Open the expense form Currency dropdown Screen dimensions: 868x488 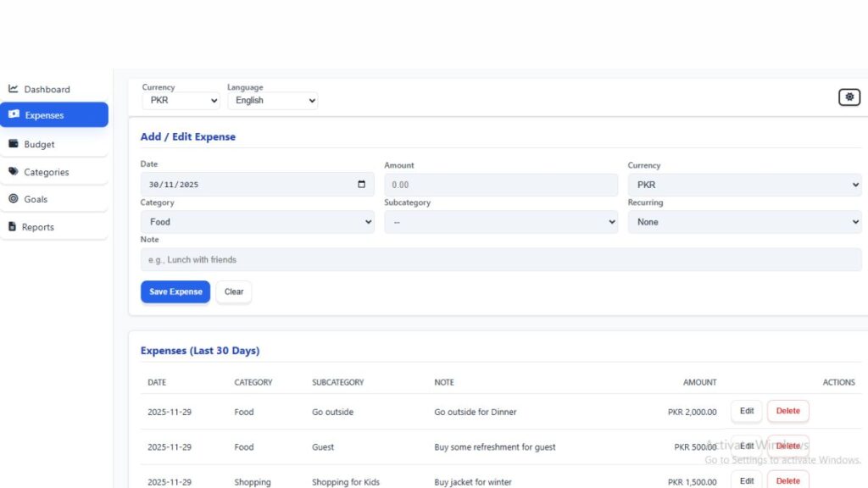(744, 184)
